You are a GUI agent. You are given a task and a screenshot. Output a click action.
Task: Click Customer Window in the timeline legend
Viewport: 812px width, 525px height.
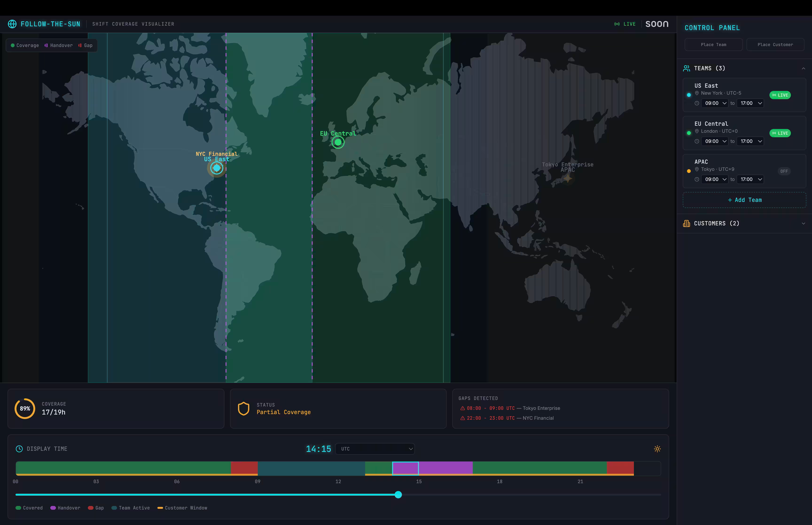(x=182, y=508)
